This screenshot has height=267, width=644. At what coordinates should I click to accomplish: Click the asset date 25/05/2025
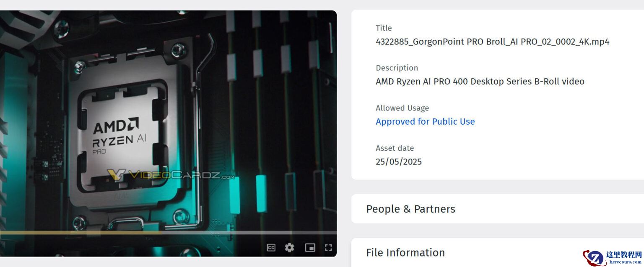(399, 162)
